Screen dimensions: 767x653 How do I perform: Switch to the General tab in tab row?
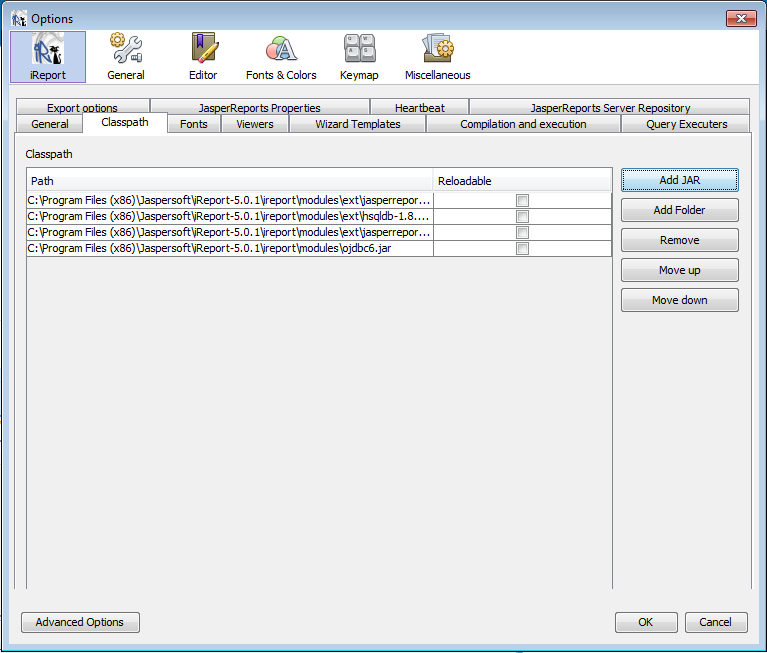point(50,124)
